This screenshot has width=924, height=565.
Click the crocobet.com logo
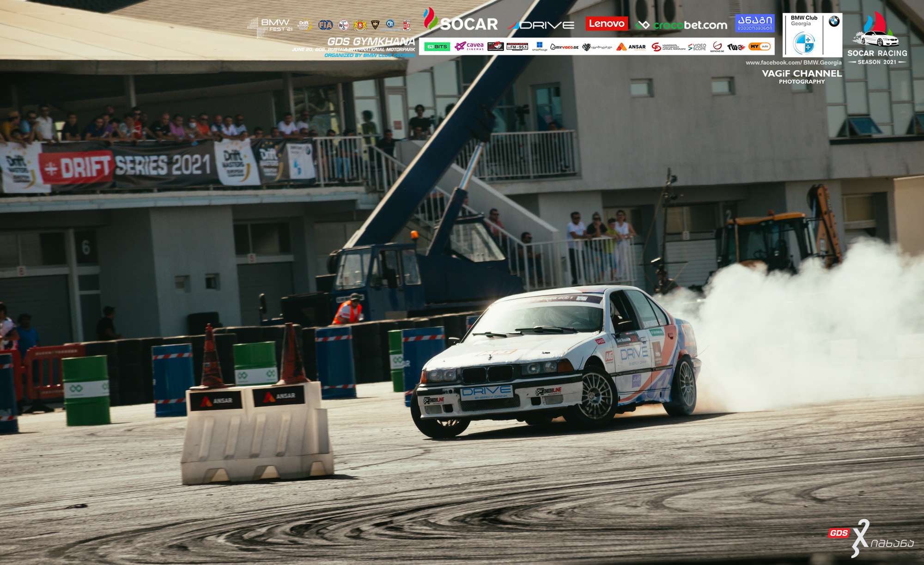[x=681, y=25]
